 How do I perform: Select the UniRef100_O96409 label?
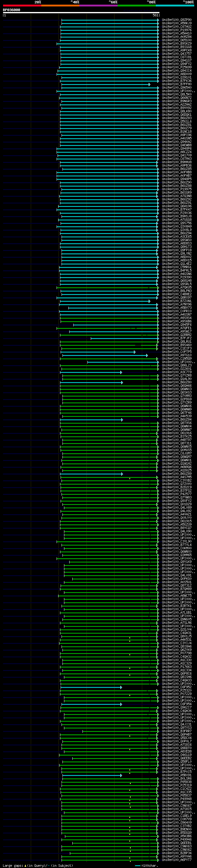pyautogui.click(x=176, y=822)
